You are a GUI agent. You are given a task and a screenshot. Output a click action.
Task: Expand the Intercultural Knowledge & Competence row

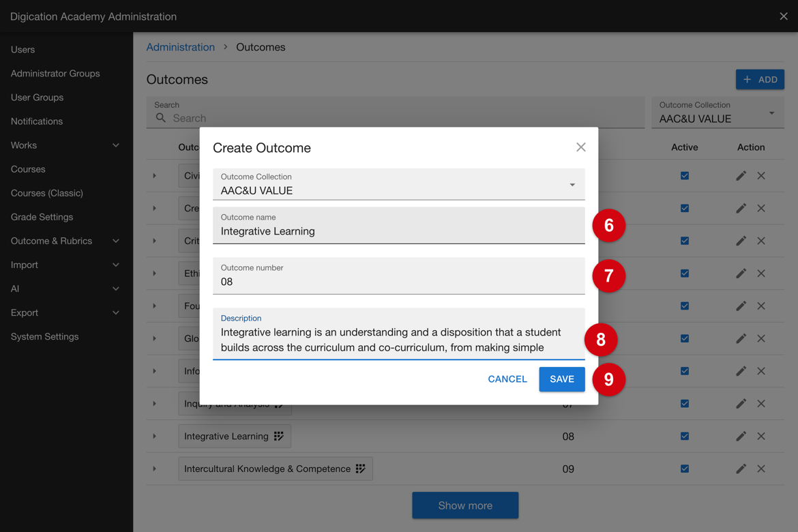(154, 469)
